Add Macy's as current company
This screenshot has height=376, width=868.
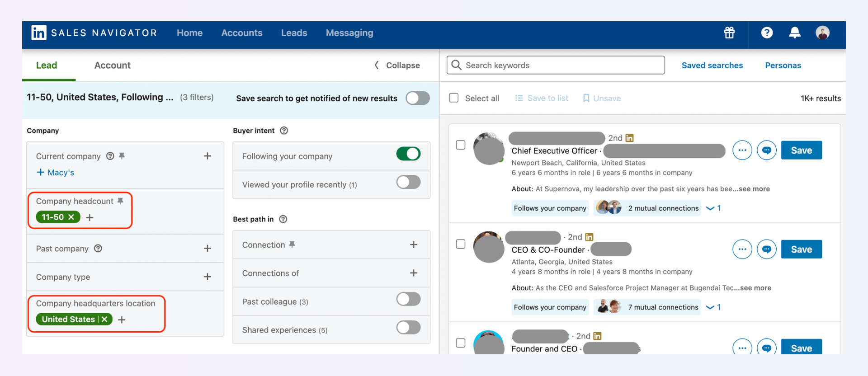pos(56,173)
